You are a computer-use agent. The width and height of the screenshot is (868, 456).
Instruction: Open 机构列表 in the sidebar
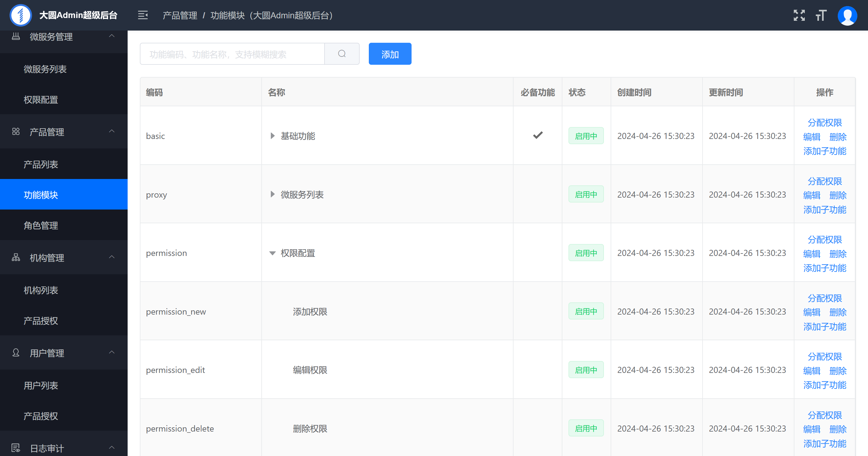(64, 290)
